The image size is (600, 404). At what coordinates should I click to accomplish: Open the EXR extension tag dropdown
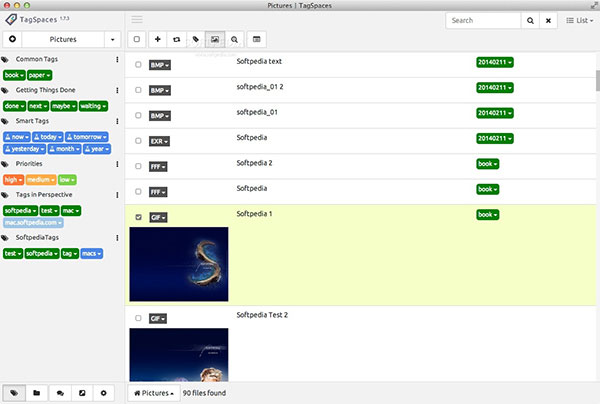160,141
